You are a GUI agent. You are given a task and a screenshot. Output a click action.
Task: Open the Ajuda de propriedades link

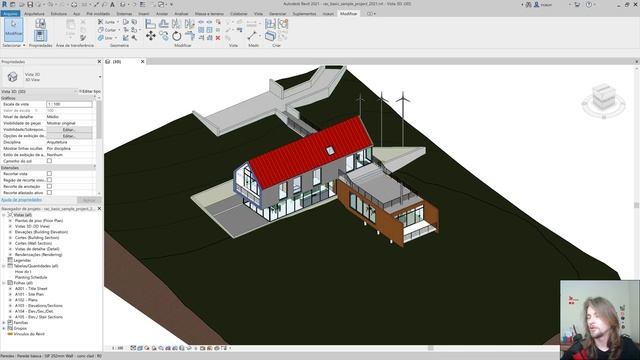coord(22,200)
